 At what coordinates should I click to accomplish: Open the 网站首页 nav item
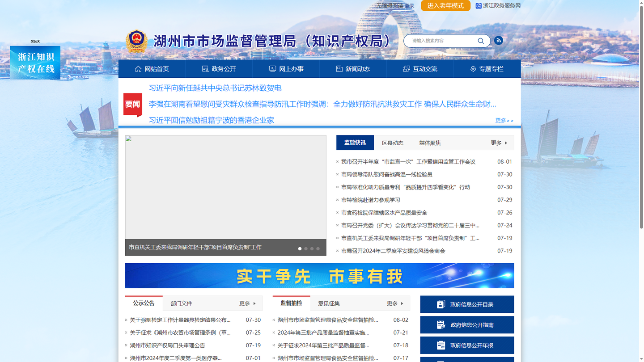[152, 69]
